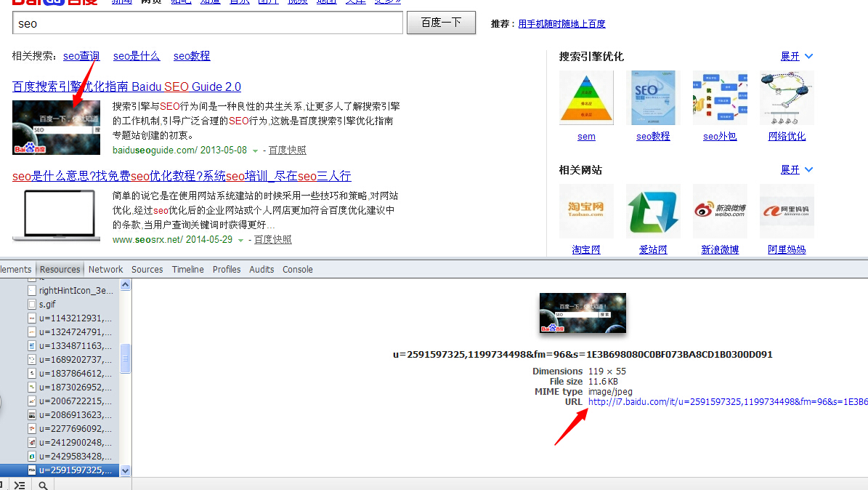Click the seo search input field
The width and height of the screenshot is (868, 490).
pos(208,23)
